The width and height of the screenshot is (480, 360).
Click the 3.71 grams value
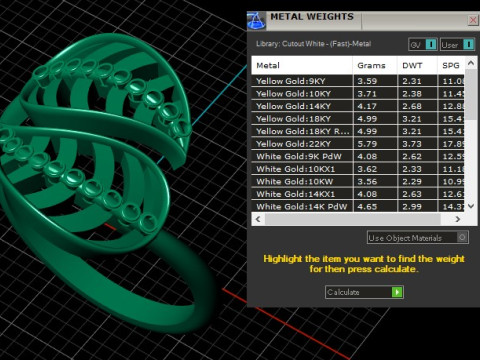(367, 94)
